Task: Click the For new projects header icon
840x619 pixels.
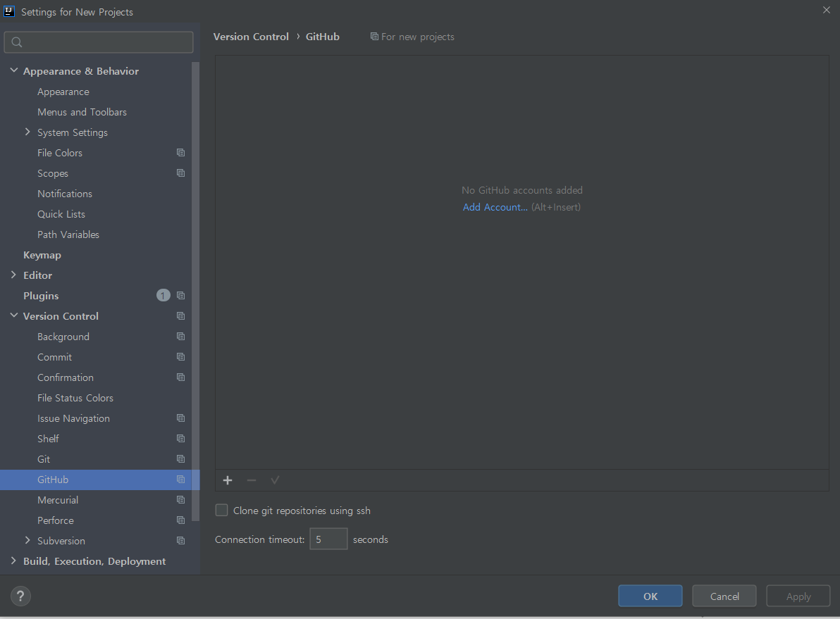Action: pyautogui.click(x=374, y=37)
